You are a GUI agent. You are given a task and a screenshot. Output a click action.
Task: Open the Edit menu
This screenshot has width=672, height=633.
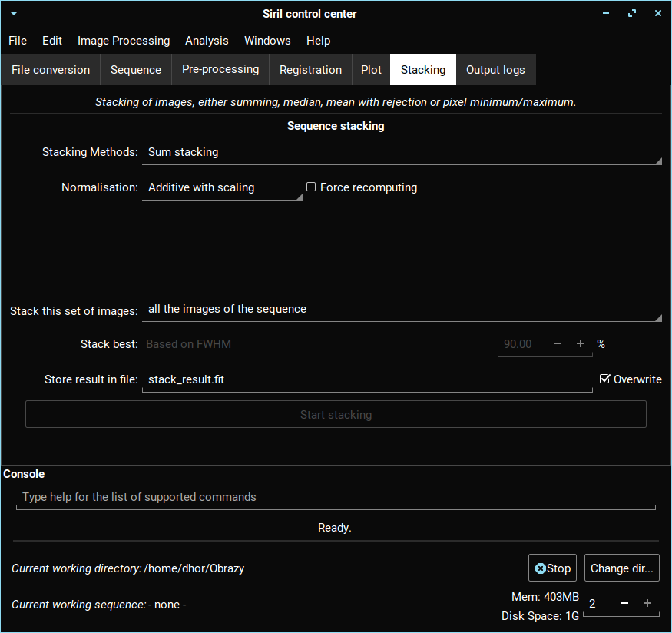click(52, 41)
